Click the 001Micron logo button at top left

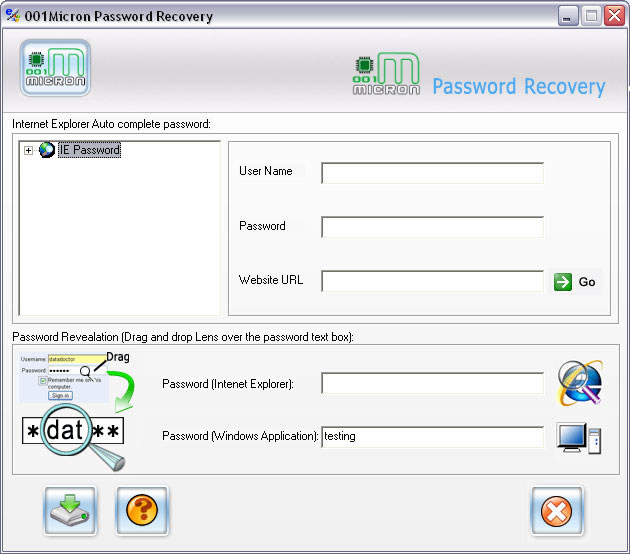[55, 68]
